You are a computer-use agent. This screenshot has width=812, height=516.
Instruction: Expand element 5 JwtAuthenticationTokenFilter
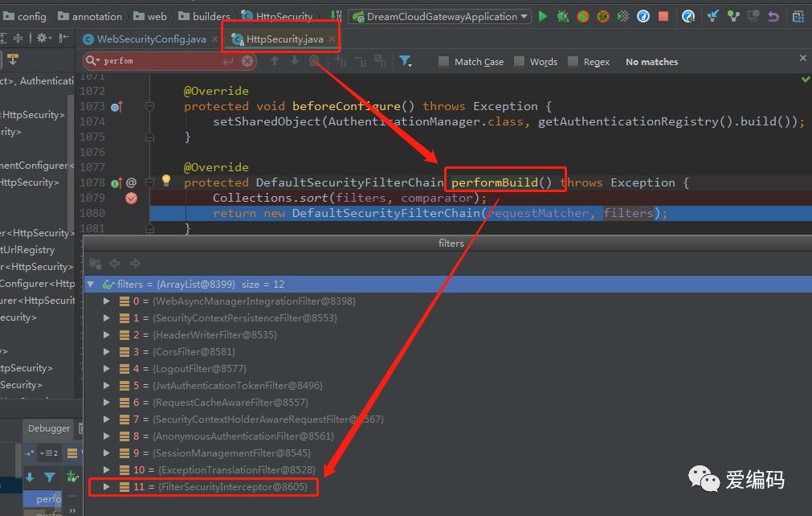[106, 386]
